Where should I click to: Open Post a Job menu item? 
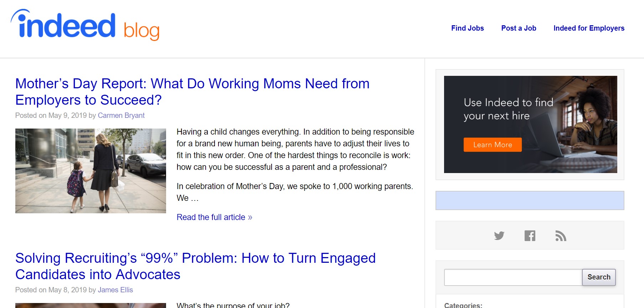pos(519,28)
